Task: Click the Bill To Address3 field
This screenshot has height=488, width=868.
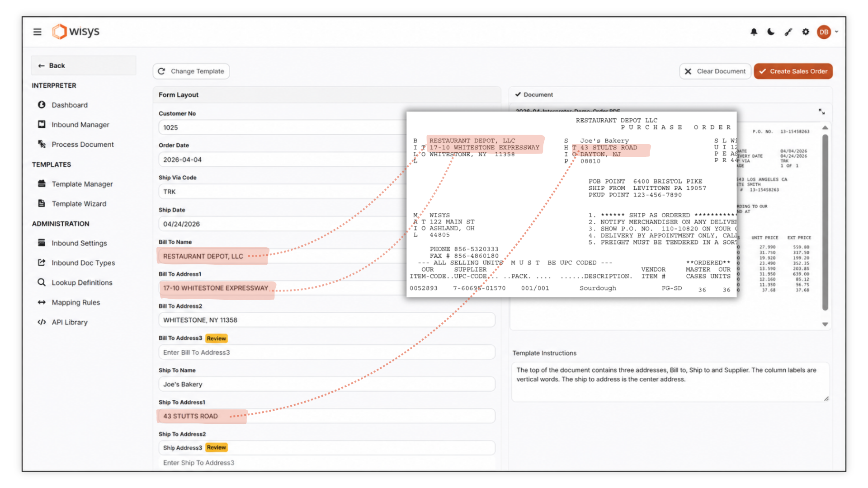Action: pos(327,352)
